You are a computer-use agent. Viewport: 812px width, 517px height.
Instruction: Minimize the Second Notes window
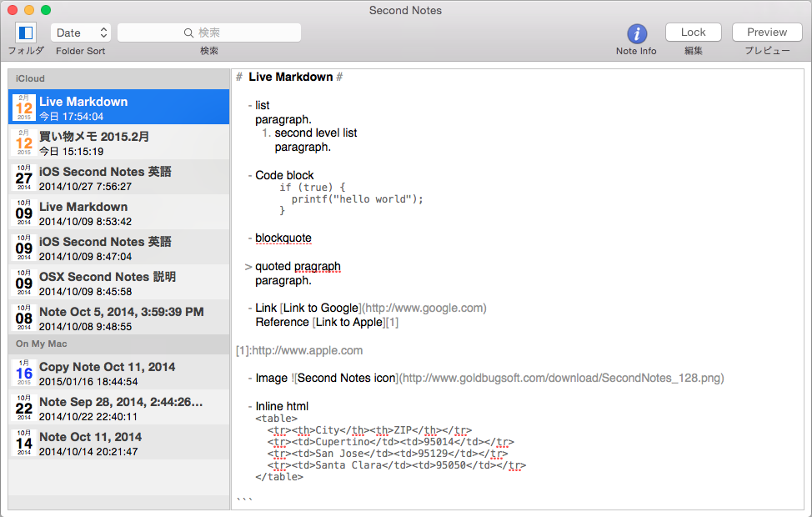29,10
